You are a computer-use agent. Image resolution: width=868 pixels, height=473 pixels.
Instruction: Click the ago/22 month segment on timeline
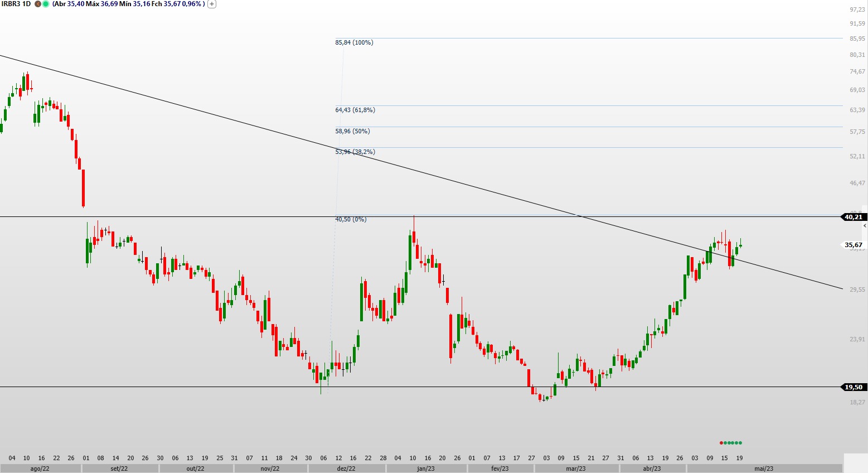40,469
